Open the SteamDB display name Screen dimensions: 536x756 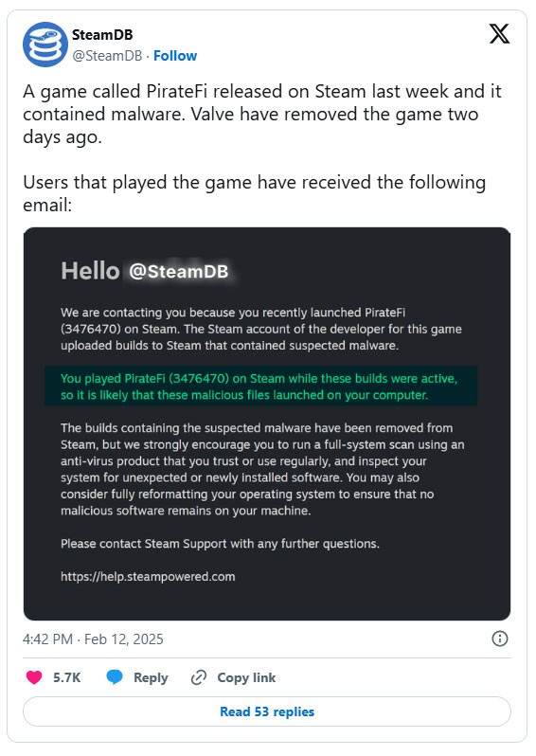coord(102,35)
